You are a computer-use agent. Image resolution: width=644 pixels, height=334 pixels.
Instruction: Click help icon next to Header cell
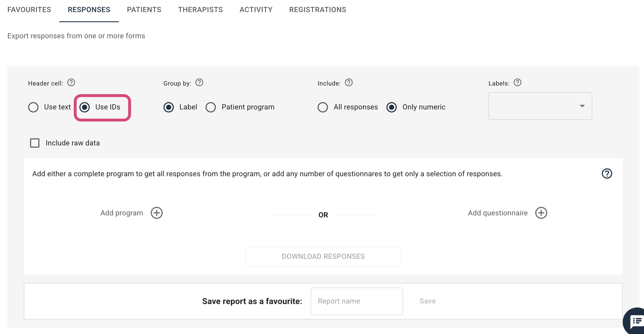(71, 83)
